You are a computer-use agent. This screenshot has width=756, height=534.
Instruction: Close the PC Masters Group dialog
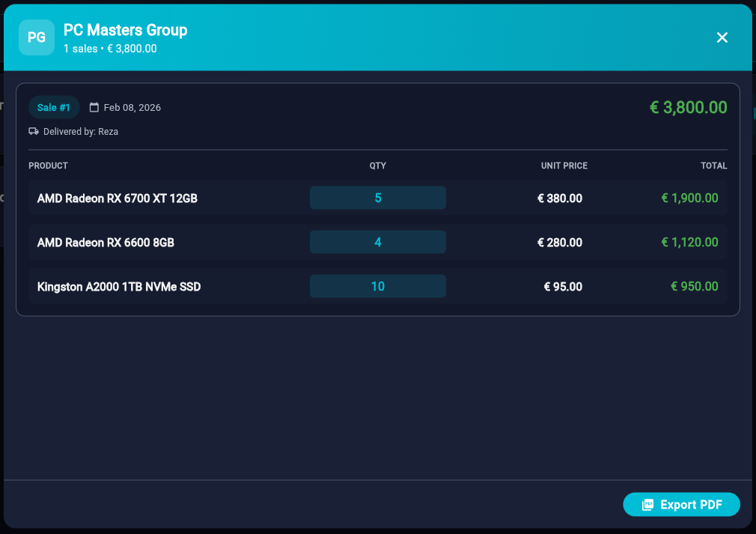(x=722, y=37)
